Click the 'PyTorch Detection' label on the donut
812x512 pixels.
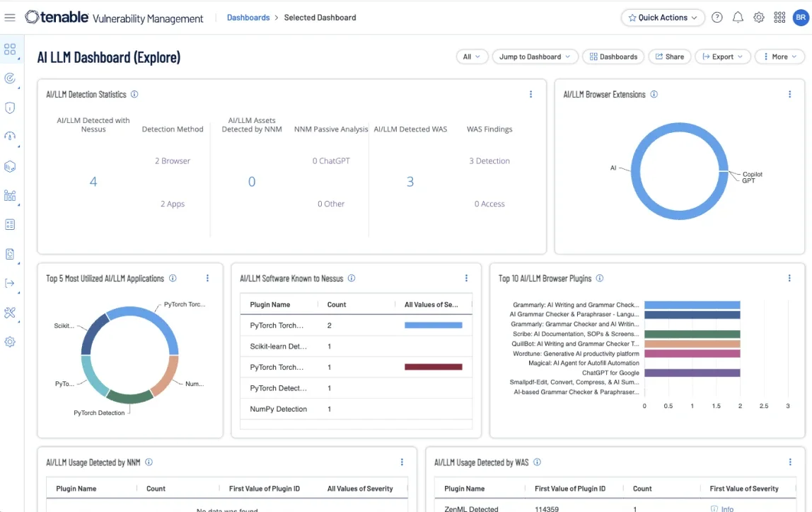pos(99,412)
